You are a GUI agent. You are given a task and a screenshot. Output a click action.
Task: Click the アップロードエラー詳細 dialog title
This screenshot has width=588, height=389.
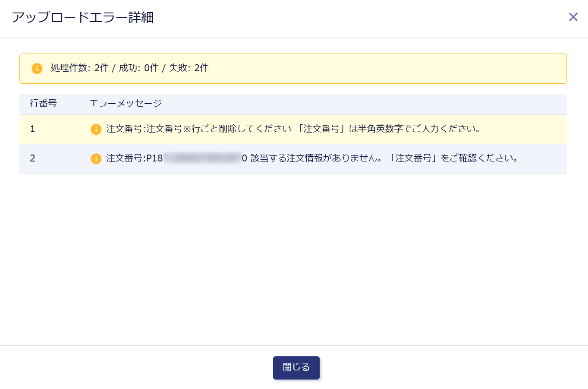(x=83, y=17)
